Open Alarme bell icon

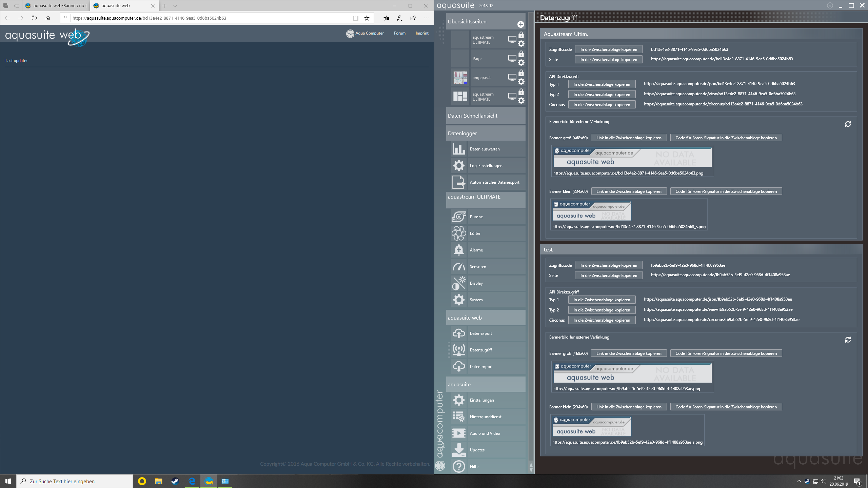459,250
